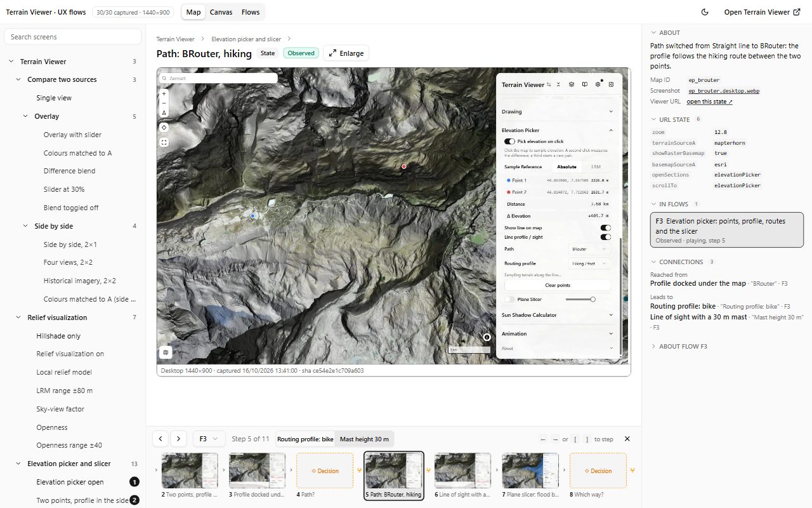Close the flow strip with the X icon

coord(627,439)
